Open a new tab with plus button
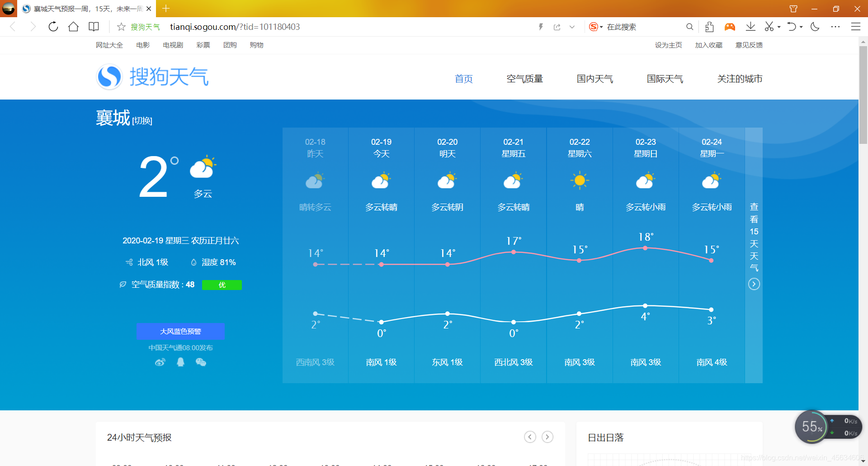868x466 pixels. (166, 9)
